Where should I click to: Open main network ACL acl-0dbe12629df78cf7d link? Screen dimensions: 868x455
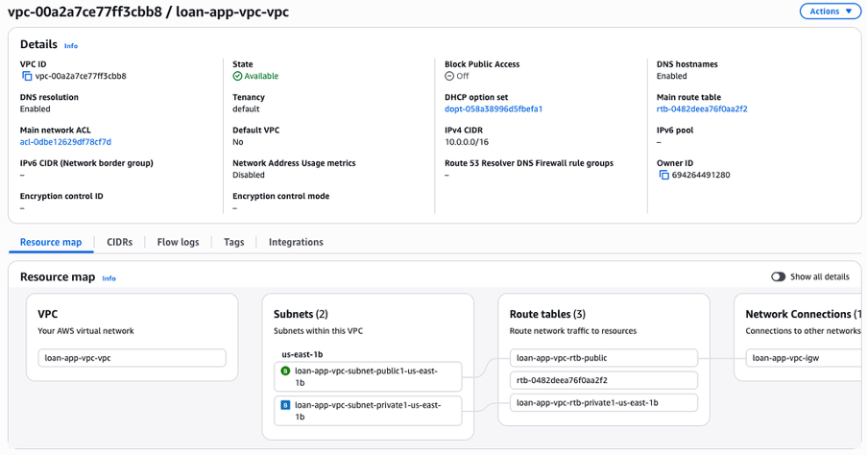[65, 142]
